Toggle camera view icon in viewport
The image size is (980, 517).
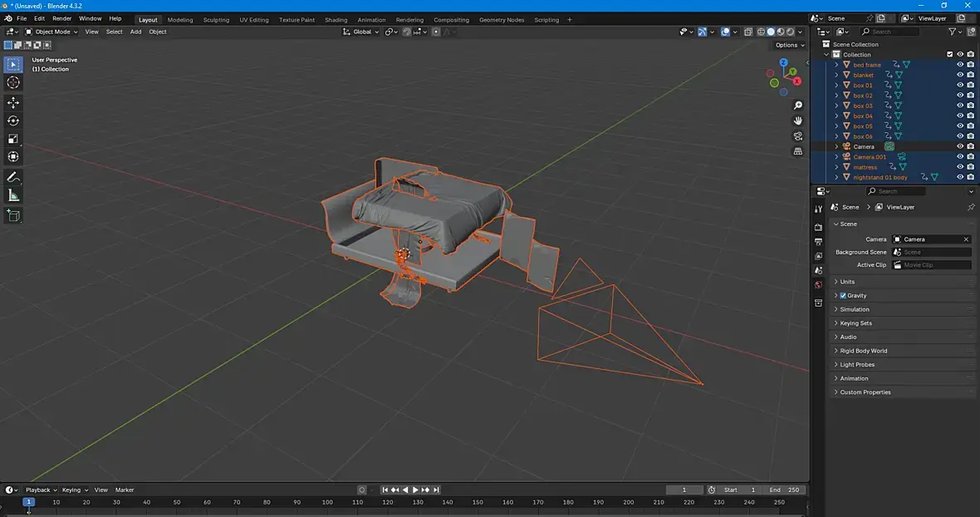[798, 136]
